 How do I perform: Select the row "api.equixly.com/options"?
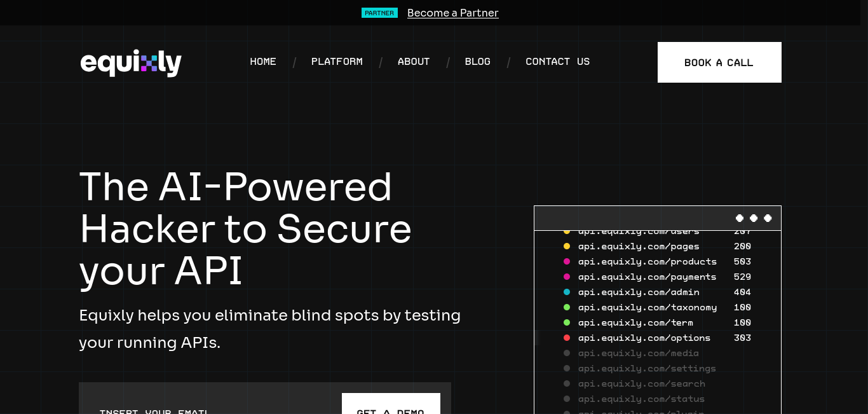tap(657, 338)
